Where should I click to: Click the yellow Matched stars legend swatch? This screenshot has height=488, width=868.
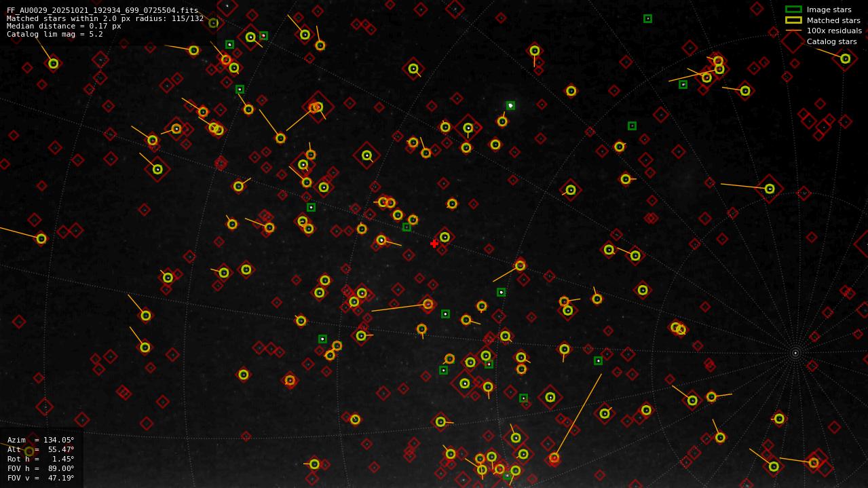[793, 20]
